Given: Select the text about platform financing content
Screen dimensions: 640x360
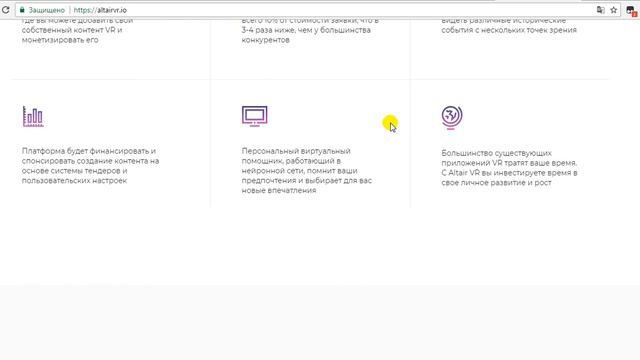Looking at the screenshot, I should pyautogui.click(x=91, y=166).
